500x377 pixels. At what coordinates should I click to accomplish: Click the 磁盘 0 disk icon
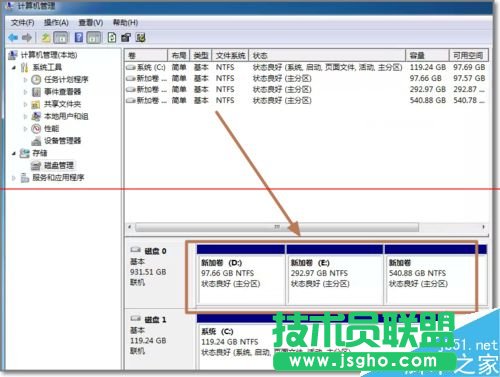135,250
